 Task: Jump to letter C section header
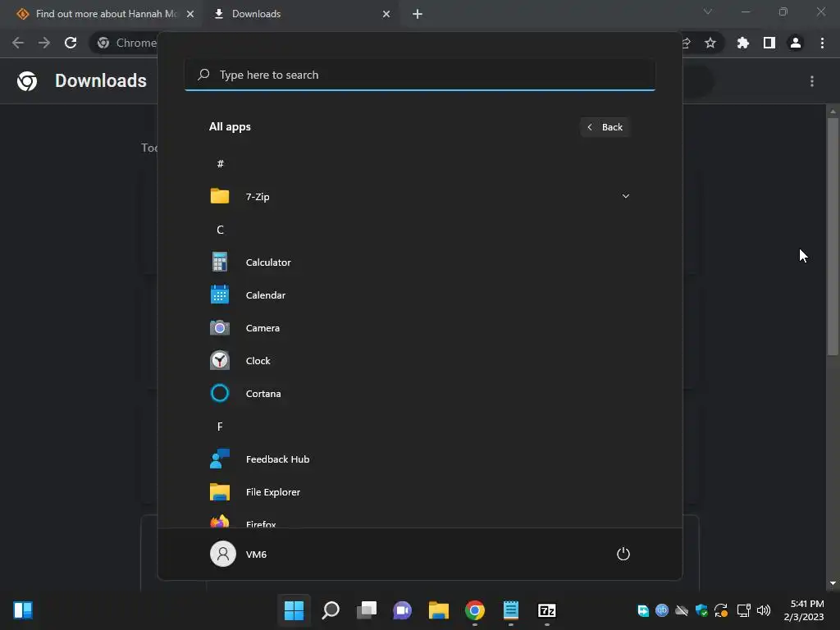point(220,230)
